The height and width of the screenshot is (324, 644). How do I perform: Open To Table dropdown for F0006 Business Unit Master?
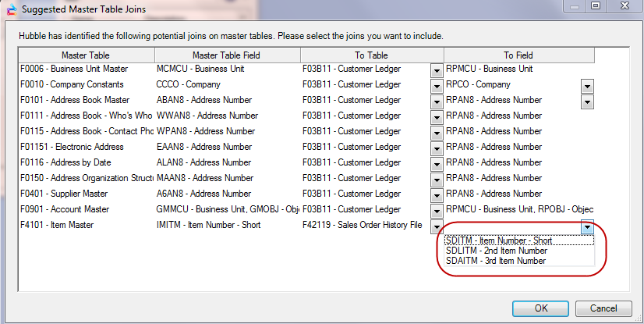coord(437,69)
